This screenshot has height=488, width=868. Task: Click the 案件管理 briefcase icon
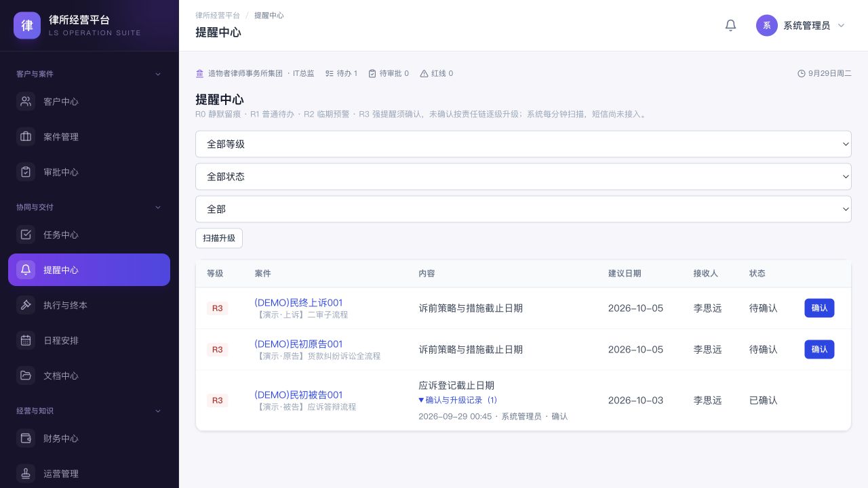(26, 137)
